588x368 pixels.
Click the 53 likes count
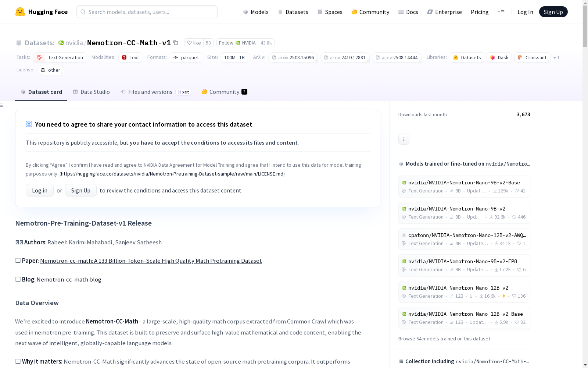208,43
